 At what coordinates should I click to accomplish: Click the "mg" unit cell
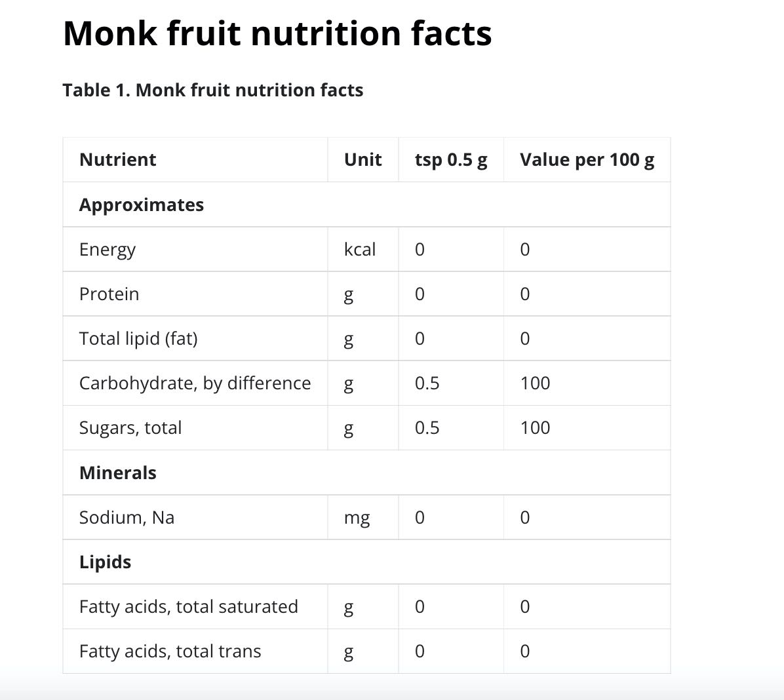point(357,518)
